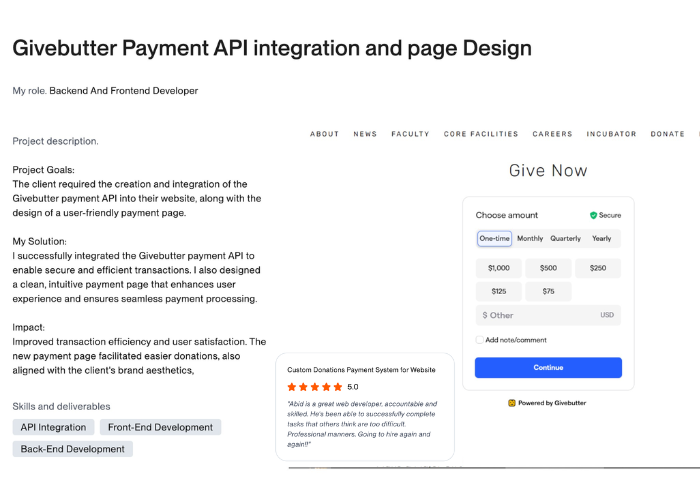Select the Quarterly donation frequency

click(x=566, y=238)
